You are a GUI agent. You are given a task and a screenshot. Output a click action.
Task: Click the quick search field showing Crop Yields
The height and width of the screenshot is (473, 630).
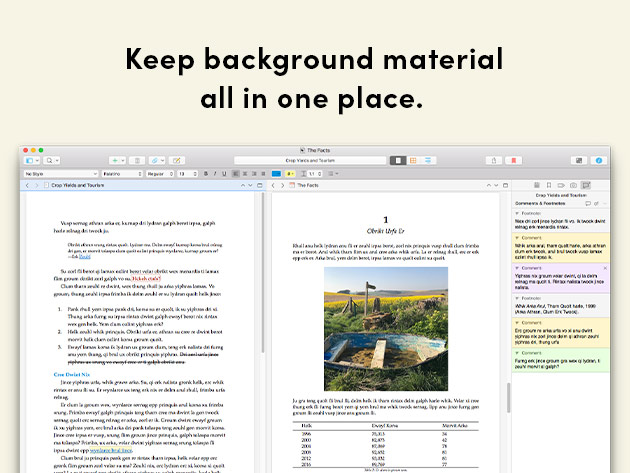[310, 160]
